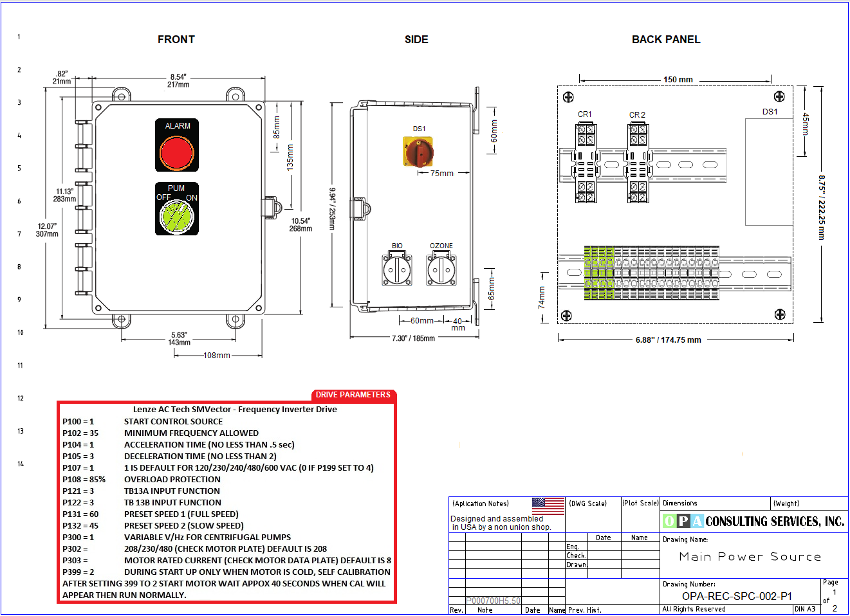
Task: Select drawing number OPA-REC-SPC-002-P1
Action: pyautogui.click(x=737, y=596)
